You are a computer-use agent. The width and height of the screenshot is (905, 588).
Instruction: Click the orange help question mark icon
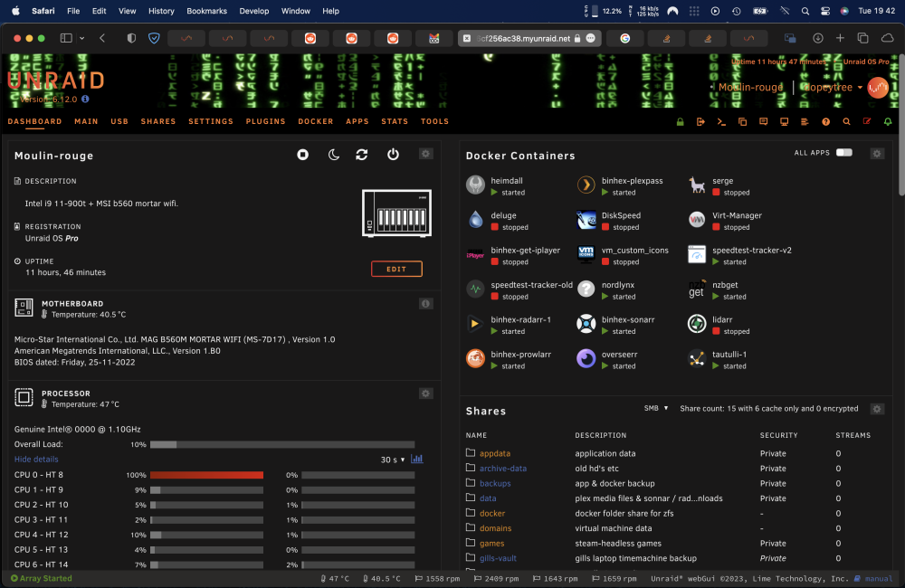point(826,122)
